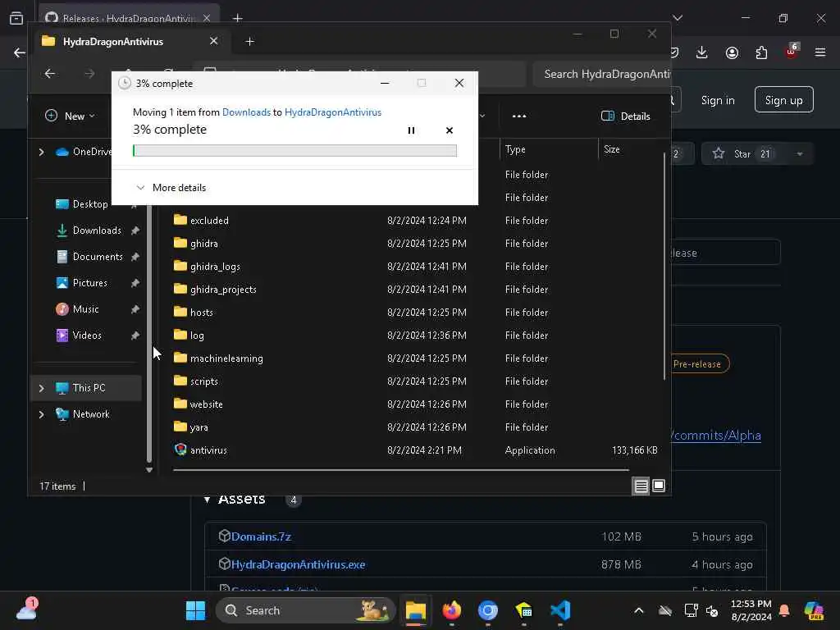Screen dimensions: 840x630
Task: Download Domains.7z asset
Action: coord(261,536)
